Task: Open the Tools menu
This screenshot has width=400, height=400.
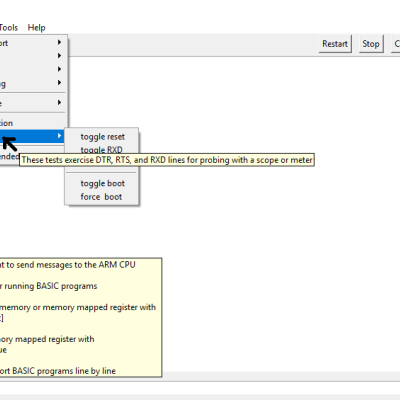Action: point(9,28)
